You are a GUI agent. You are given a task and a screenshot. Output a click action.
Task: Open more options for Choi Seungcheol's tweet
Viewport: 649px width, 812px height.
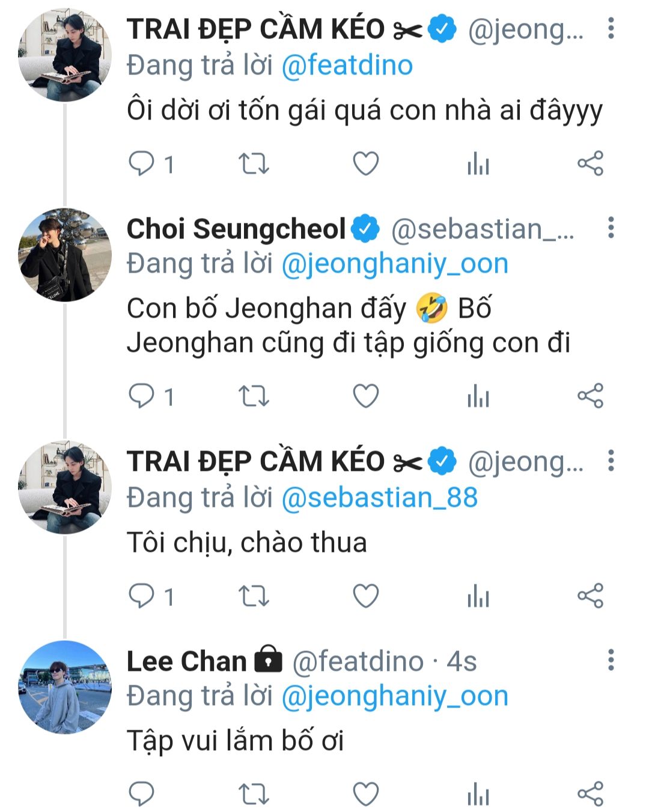tap(611, 228)
